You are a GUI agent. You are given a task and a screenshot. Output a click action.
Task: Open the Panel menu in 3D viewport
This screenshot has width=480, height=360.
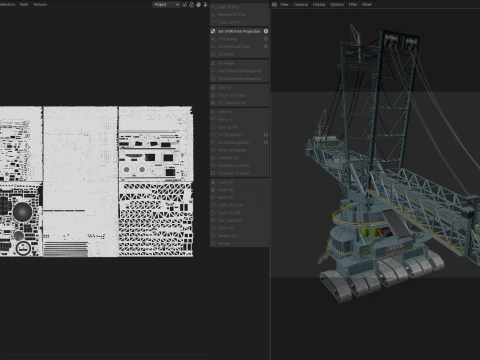(367, 5)
